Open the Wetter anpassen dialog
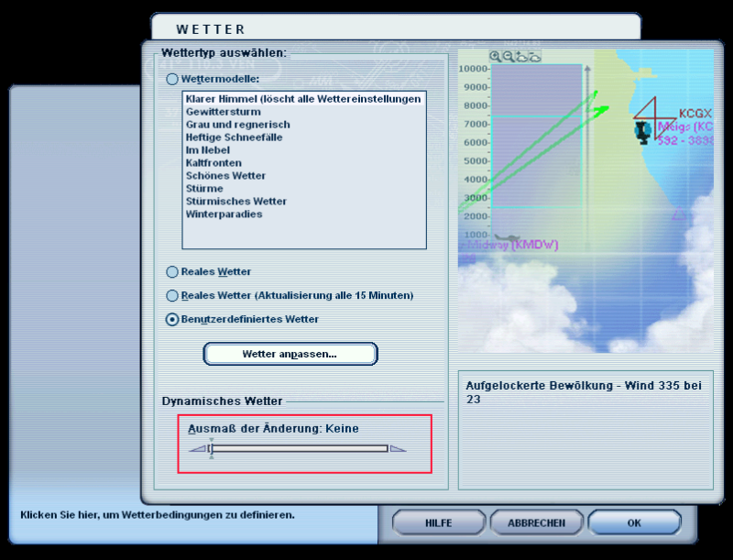Viewport: 733px width, 560px height. [290, 354]
